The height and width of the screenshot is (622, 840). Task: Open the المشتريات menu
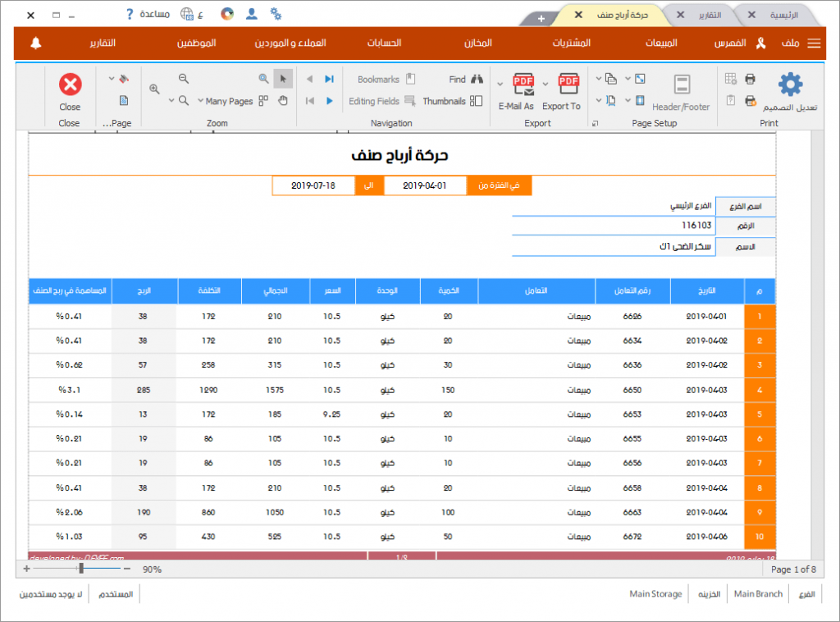point(572,43)
